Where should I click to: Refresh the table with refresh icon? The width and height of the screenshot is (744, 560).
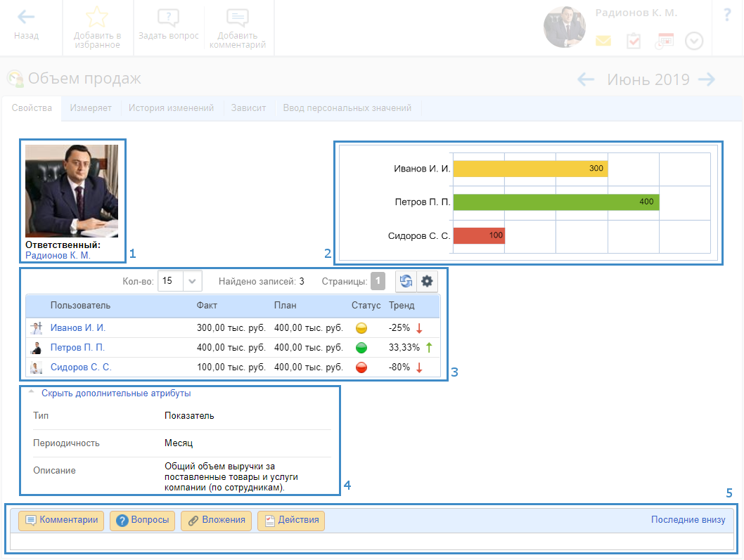click(406, 282)
